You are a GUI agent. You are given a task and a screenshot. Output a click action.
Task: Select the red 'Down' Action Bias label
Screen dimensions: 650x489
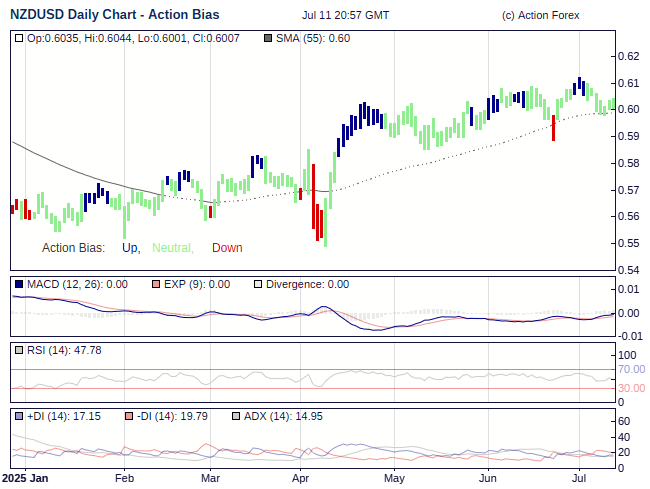coord(227,248)
